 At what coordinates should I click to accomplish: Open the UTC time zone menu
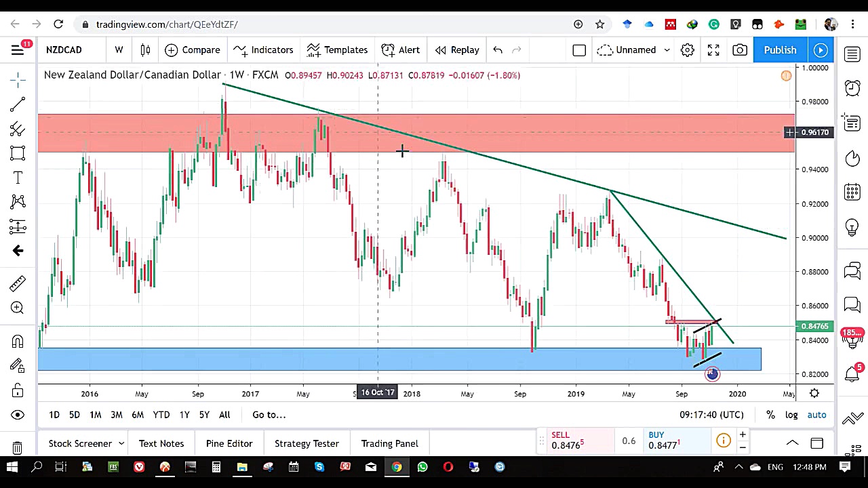tap(711, 415)
